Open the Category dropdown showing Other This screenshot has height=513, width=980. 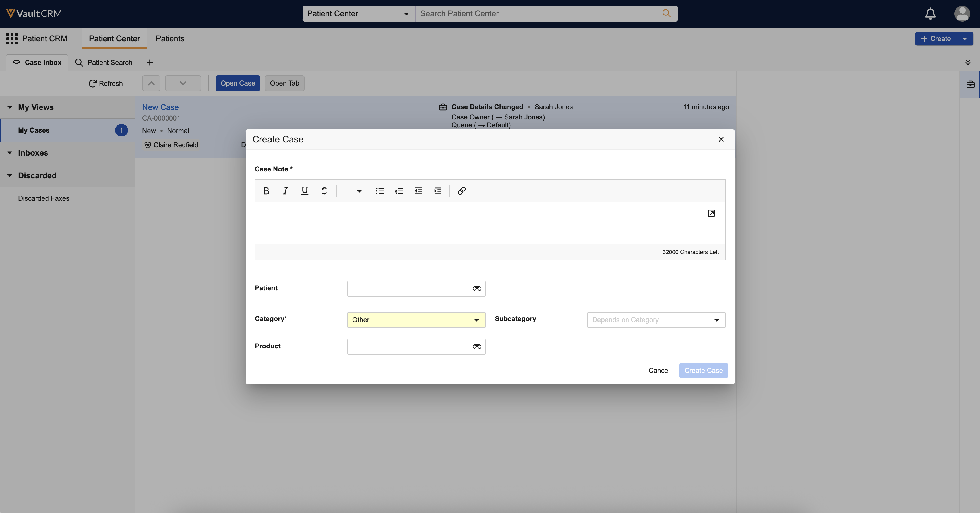point(416,320)
